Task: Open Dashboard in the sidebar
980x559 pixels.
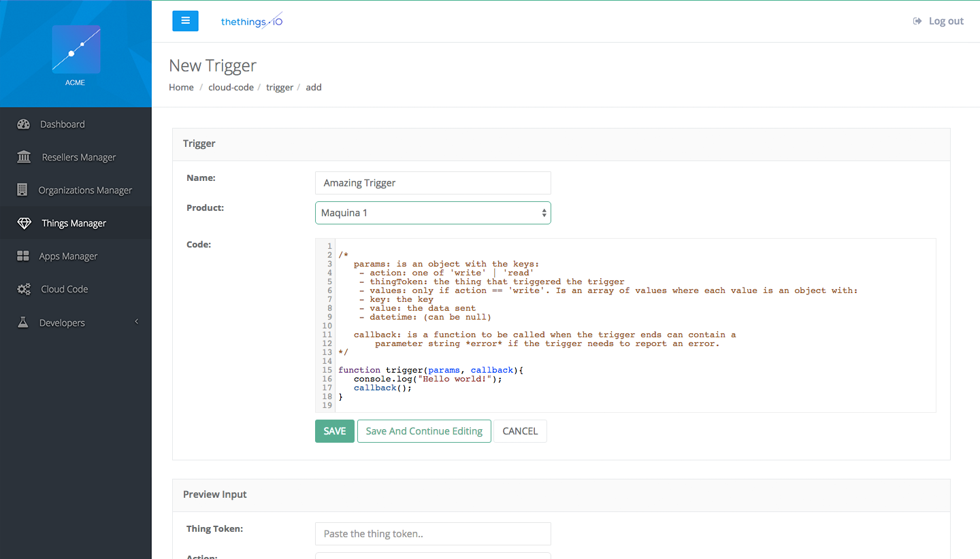Action: coord(76,124)
